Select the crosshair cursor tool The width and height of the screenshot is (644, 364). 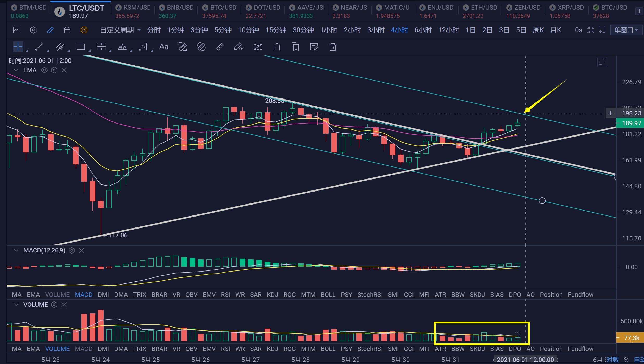[18, 47]
